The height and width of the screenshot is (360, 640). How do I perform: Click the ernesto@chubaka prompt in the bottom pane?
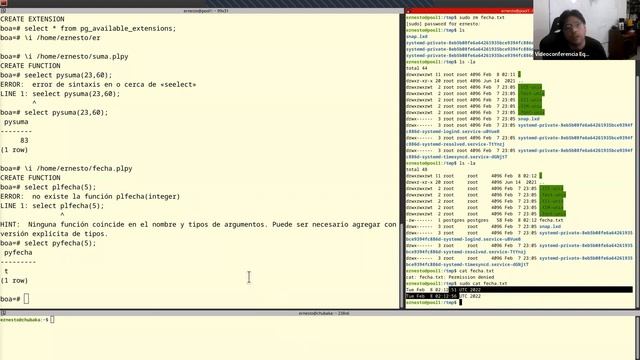24,320
